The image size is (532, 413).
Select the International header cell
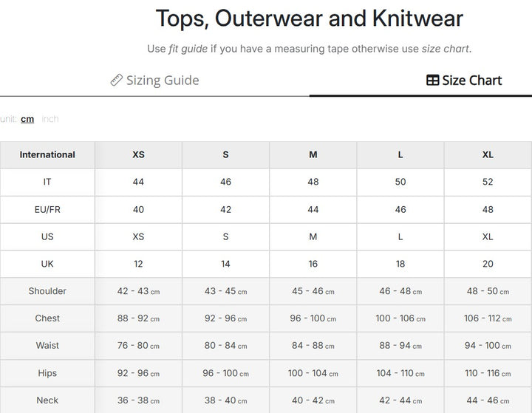[x=47, y=154]
